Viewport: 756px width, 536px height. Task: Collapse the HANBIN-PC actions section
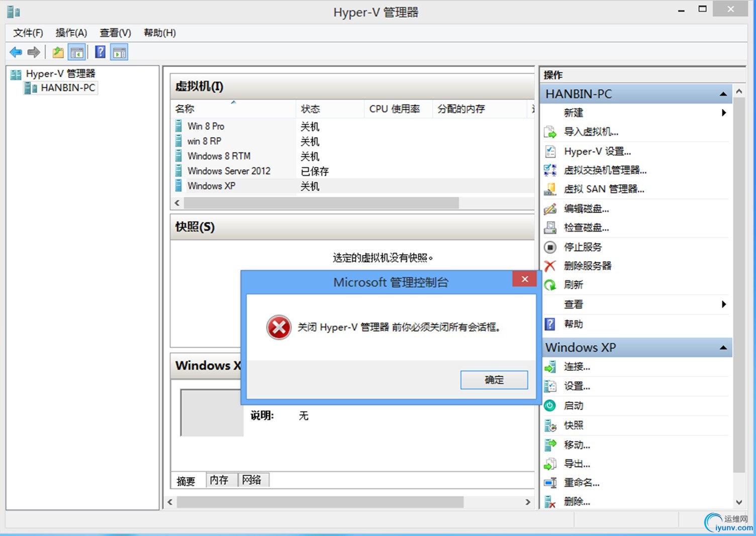click(723, 94)
